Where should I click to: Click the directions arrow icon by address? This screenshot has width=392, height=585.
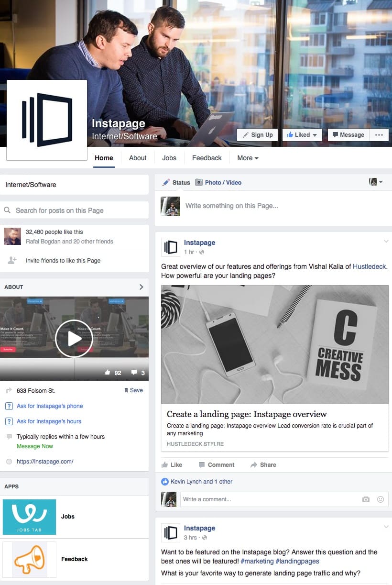pyautogui.click(x=9, y=391)
